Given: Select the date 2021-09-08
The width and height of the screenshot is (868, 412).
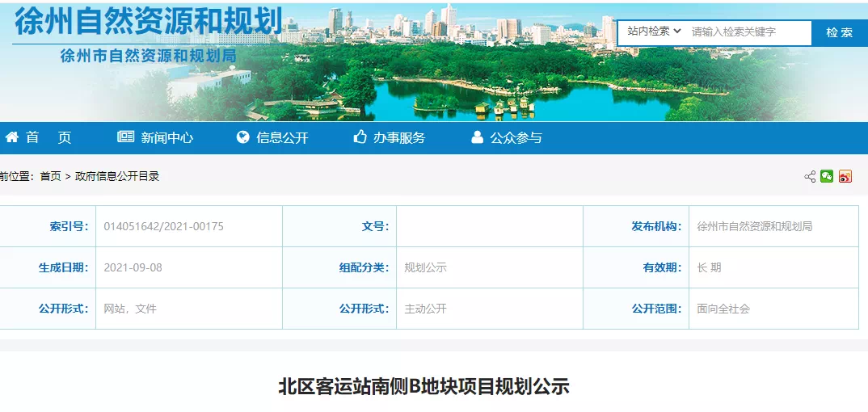Looking at the screenshot, I should point(133,267).
